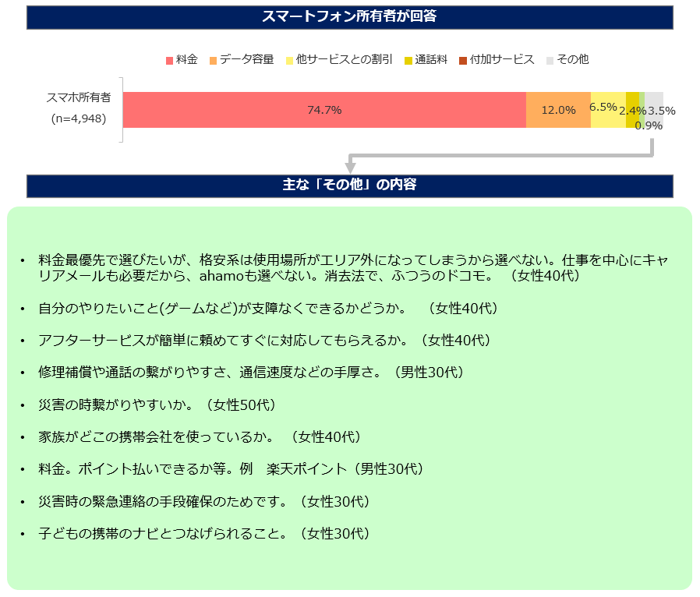Click the スマートフォン所有者が回答 header banner
This screenshot has width=700, height=597.
coord(349,17)
